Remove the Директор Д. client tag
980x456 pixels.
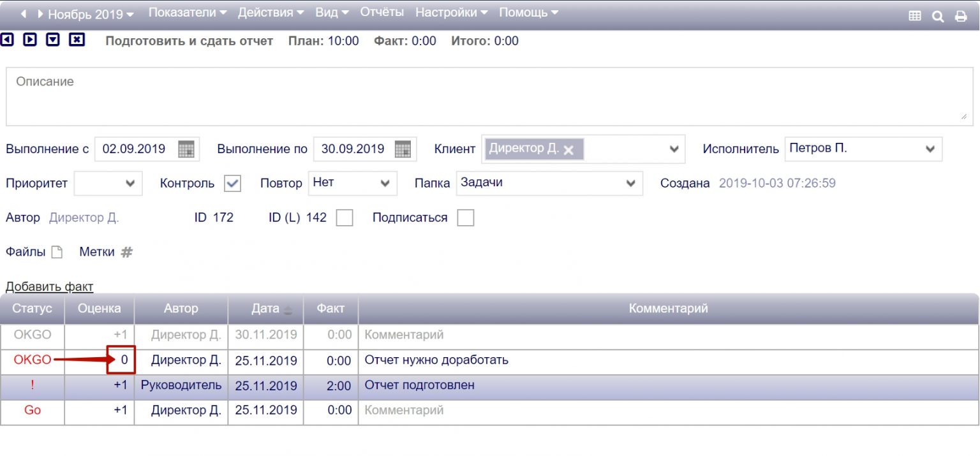tap(568, 150)
